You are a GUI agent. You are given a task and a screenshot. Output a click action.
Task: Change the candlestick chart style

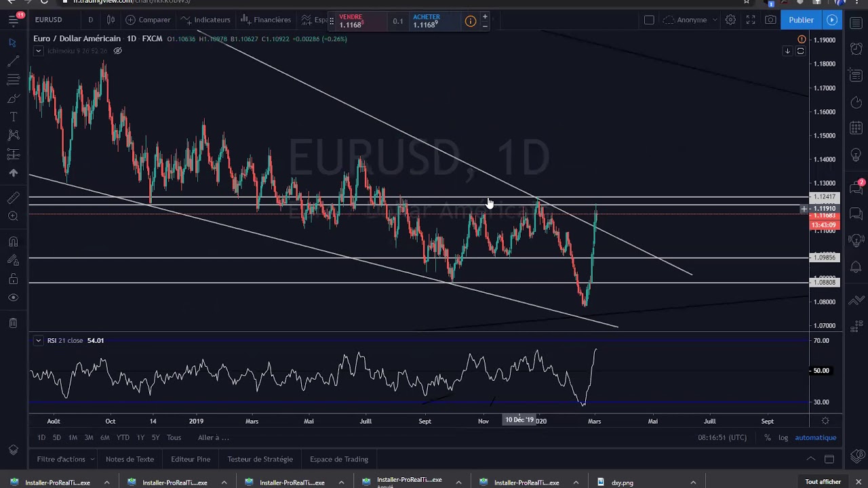[111, 20]
